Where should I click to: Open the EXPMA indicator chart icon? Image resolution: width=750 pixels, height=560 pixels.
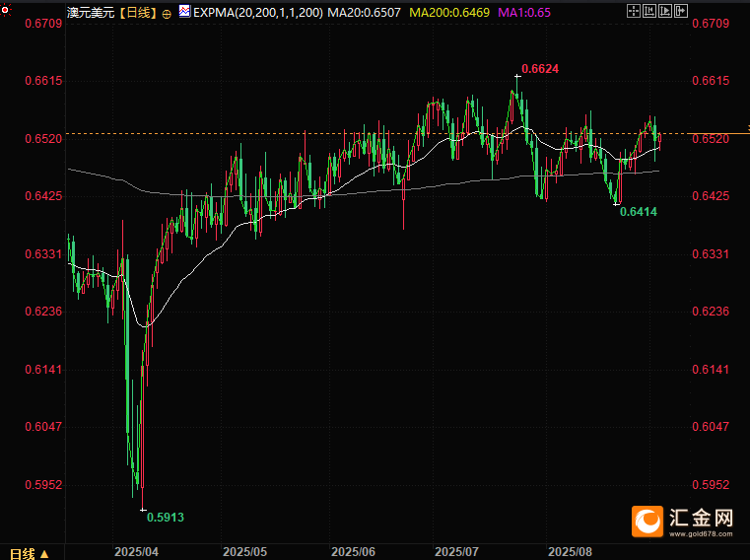[x=184, y=11]
